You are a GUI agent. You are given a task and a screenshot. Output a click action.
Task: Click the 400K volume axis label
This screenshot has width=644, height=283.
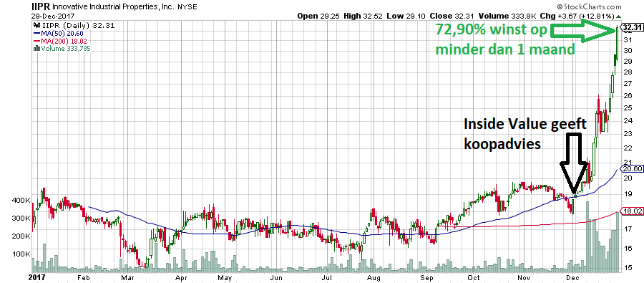[21, 201]
